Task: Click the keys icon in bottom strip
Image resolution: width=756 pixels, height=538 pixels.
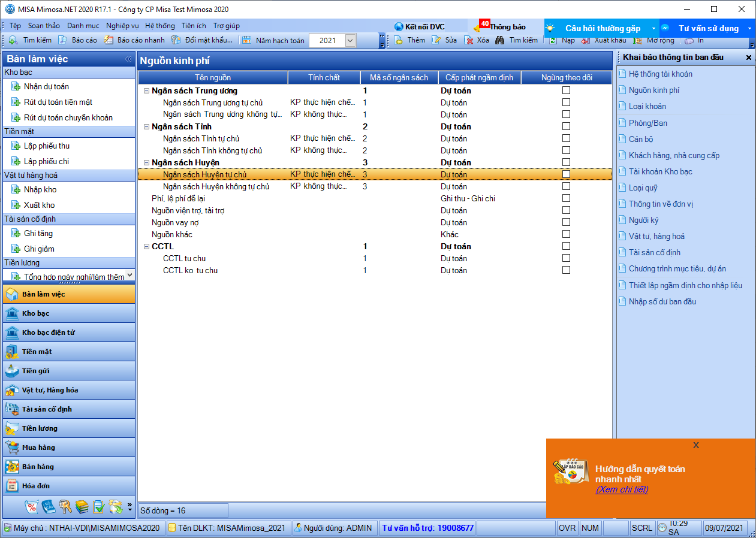Action: coord(65,507)
